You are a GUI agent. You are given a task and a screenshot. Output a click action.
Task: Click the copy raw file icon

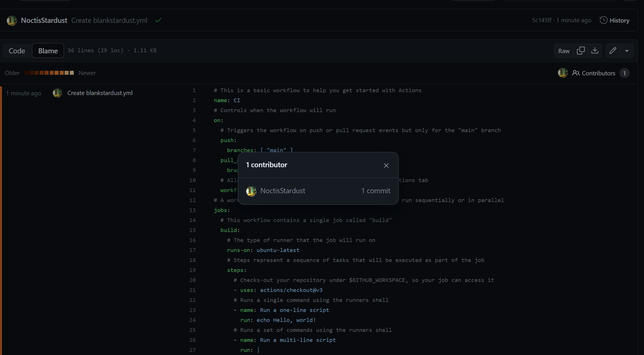(581, 51)
